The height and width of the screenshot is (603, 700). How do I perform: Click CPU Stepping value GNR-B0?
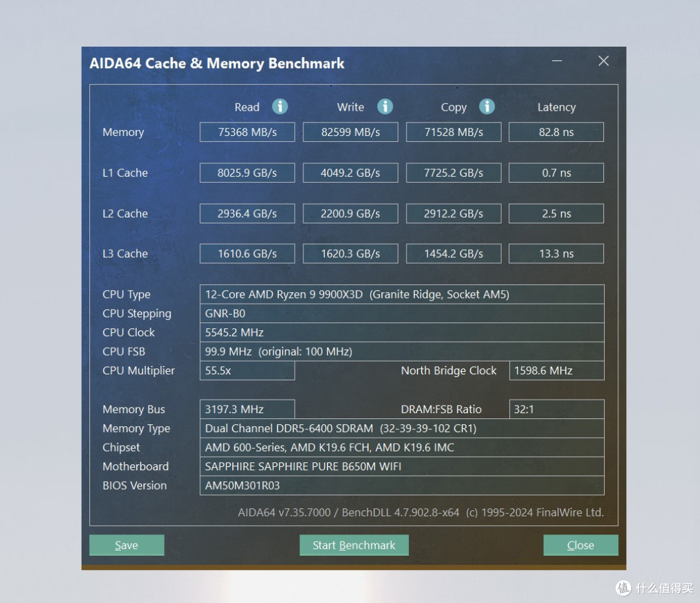(x=402, y=313)
